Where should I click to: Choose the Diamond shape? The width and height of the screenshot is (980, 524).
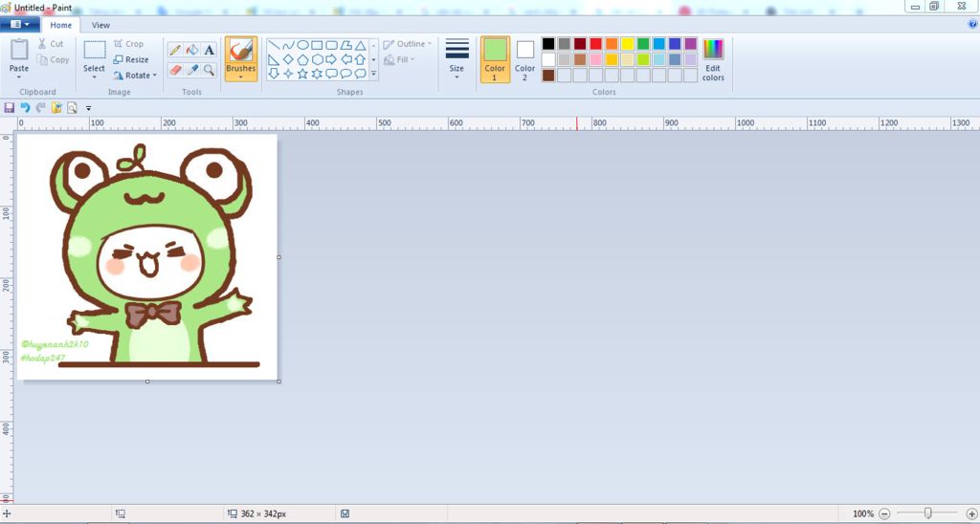(x=288, y=60)
